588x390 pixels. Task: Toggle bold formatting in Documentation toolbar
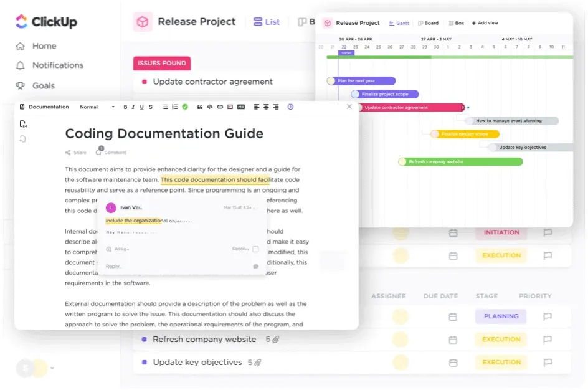pyautogui.click(x=125, y=107)
